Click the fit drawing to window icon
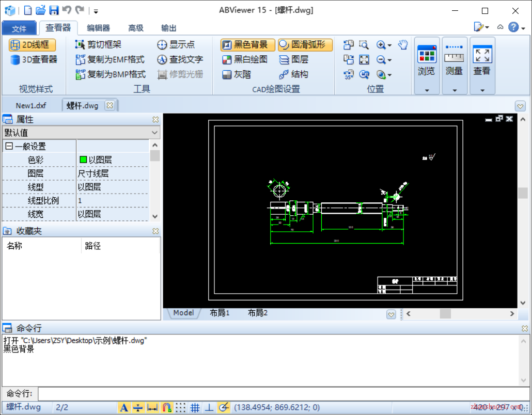This screenshot has width=532, height=415. (x=364, y=60)
